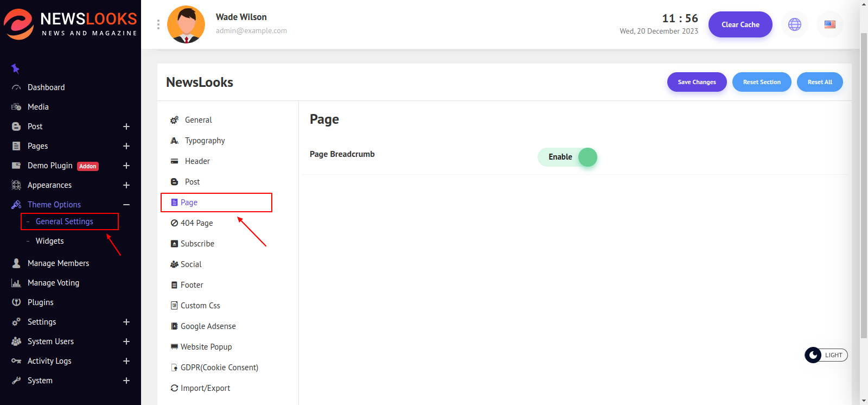
Task: Open the Google Adsense settings tab
Action: pos(208,326)
